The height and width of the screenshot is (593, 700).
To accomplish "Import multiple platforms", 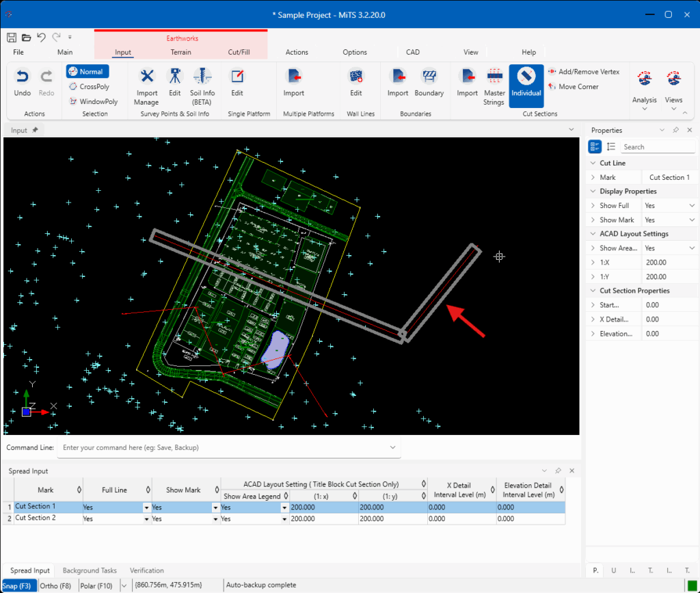I will [x=294, y=83].
